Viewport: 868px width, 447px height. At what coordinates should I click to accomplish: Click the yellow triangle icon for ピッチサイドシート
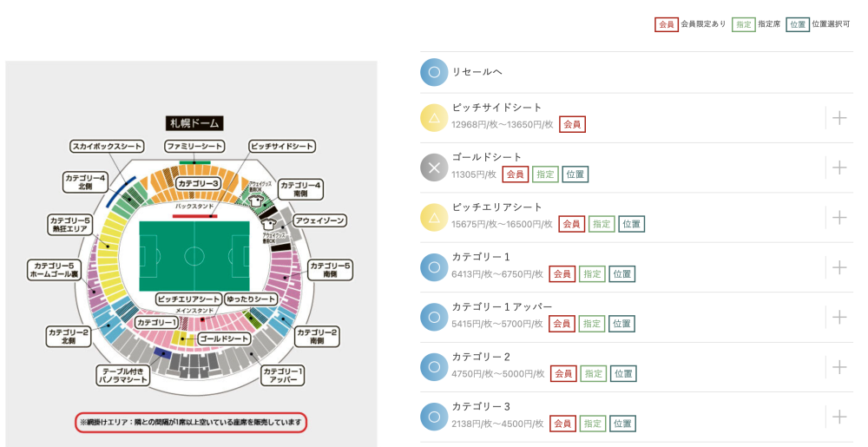click(x=434, y=118)
